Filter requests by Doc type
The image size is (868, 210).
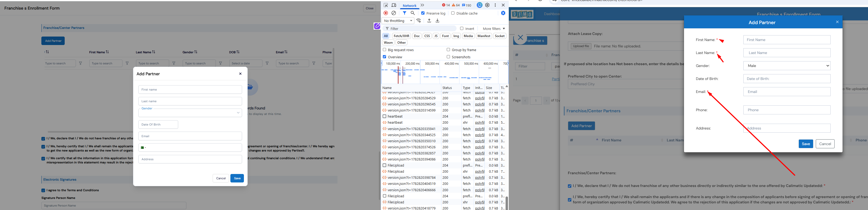(417, 36)
